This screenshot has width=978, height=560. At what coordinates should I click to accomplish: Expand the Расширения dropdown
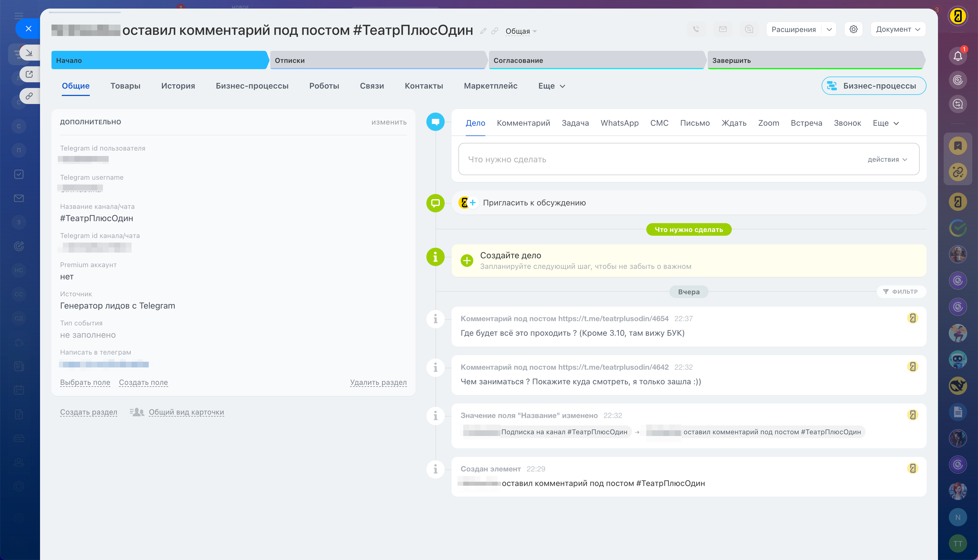(x=829, y=29)
